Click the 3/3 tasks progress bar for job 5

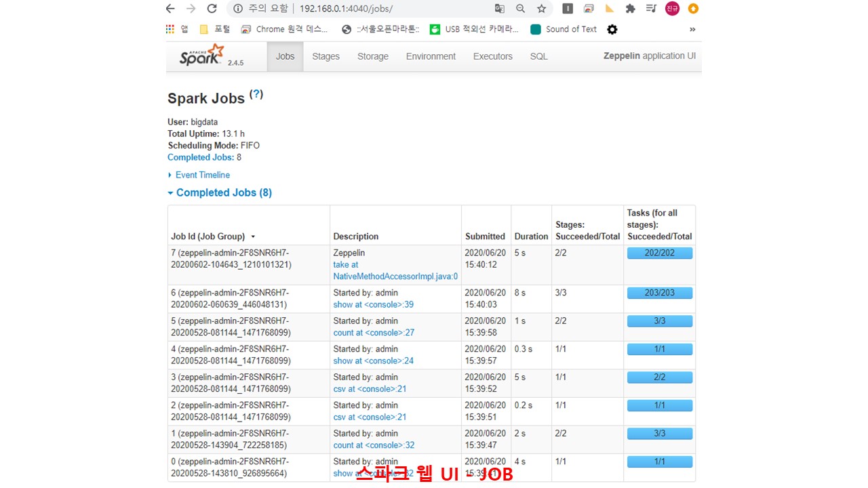tap(660, 321)
